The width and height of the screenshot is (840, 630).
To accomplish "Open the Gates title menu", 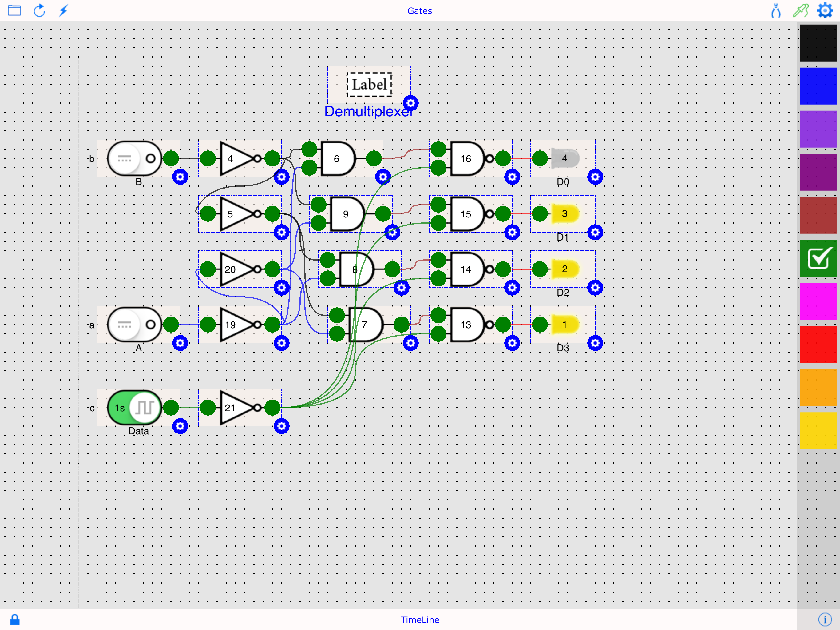I will (x=420, y=11).
